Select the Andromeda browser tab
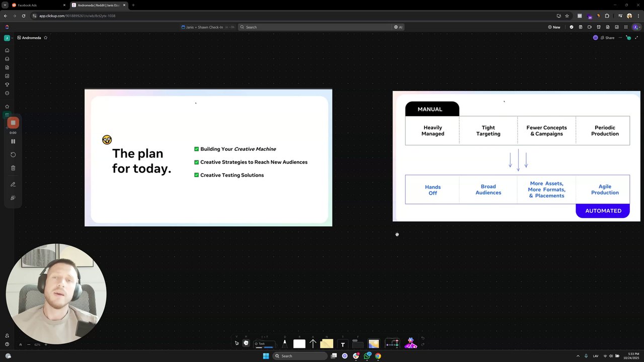This screenshot has height=362, width=644. point(99,5)
